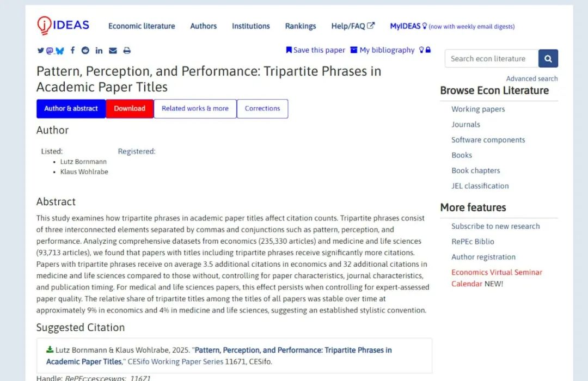This screenshot has height=381, width=588.
Task: Switch to Related works & more tab
Action: (x=195, y=108)
